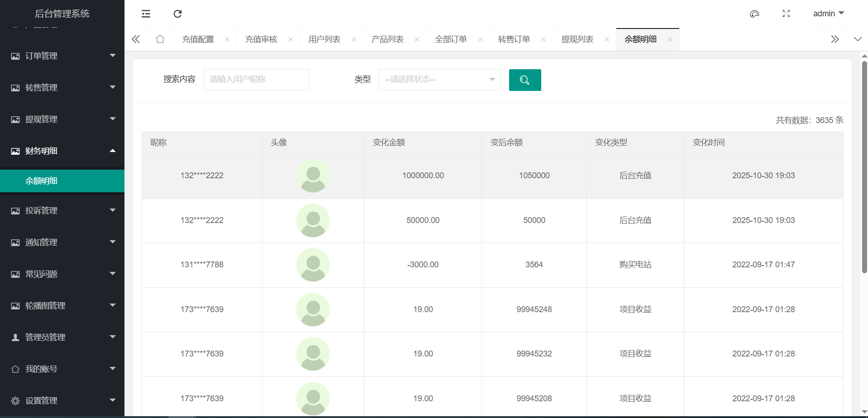Close the 余额明细 tab
This screenshot has height=418, width=868.
coord(670,39)
